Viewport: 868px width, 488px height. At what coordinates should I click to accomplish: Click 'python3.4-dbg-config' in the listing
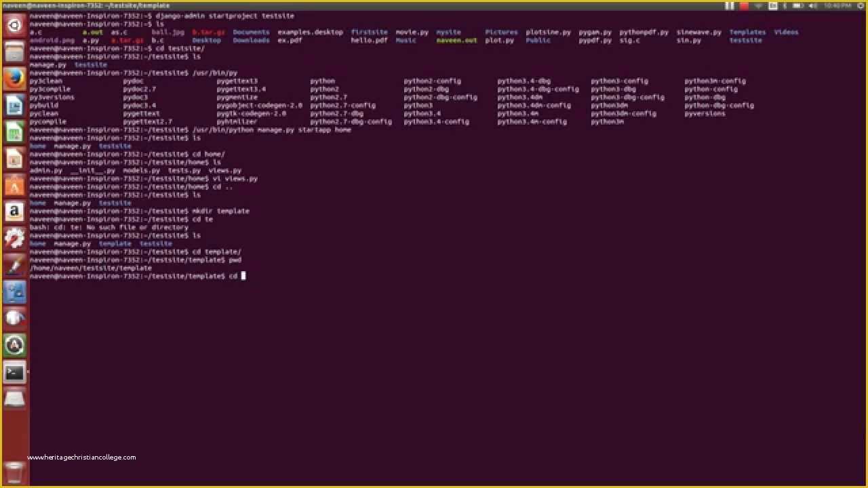coord(538,89)
